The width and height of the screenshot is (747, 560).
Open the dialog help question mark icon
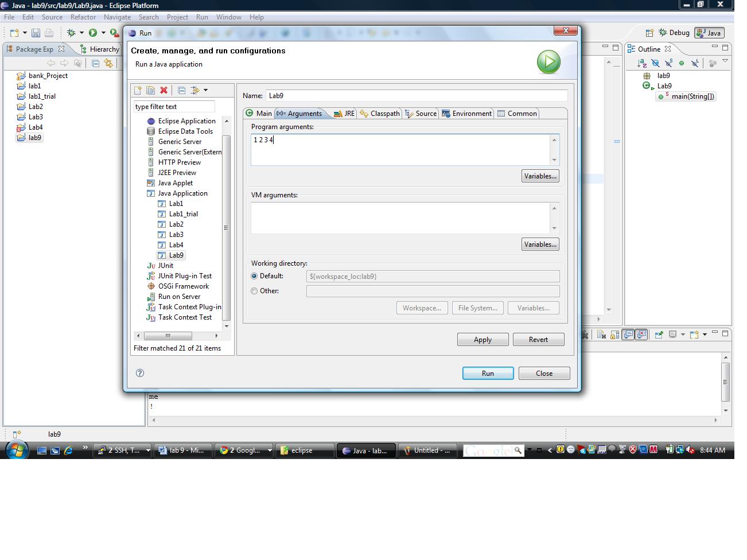(x=140, y=373)
